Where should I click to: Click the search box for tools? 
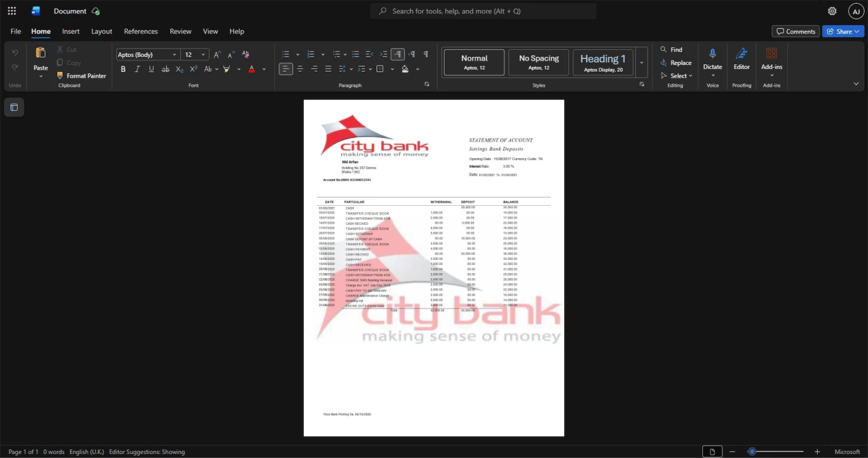pyautogui.click(x=484, y=11)
